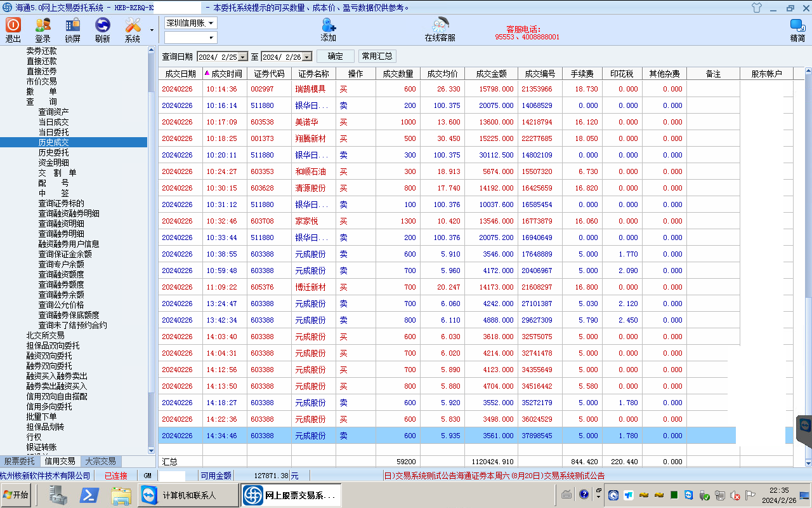
Task: Expand the 深圳信用账 account dropdown
Action: (211, 23)
